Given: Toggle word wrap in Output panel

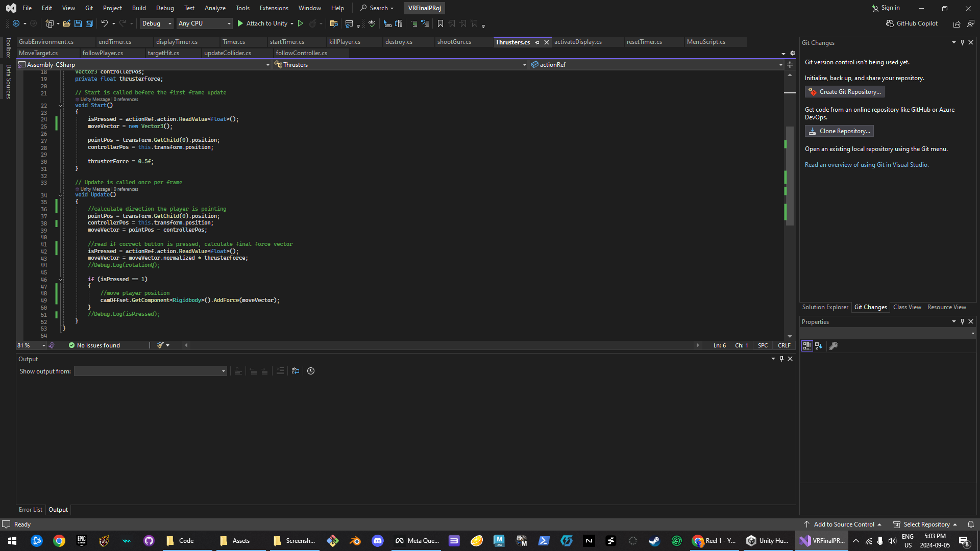Looking at the screenshot, I should point(295,371).
